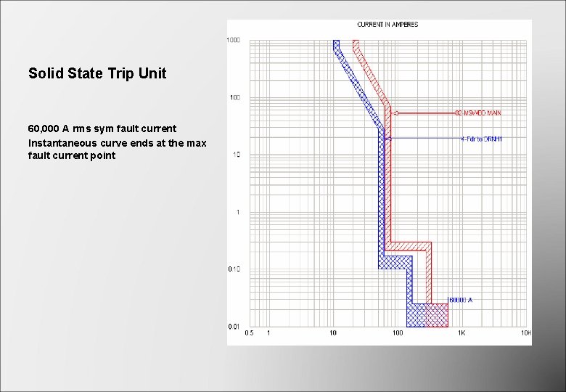Click the "1" label on the horizontal axis
566x392 pixels.
point(268,333)
